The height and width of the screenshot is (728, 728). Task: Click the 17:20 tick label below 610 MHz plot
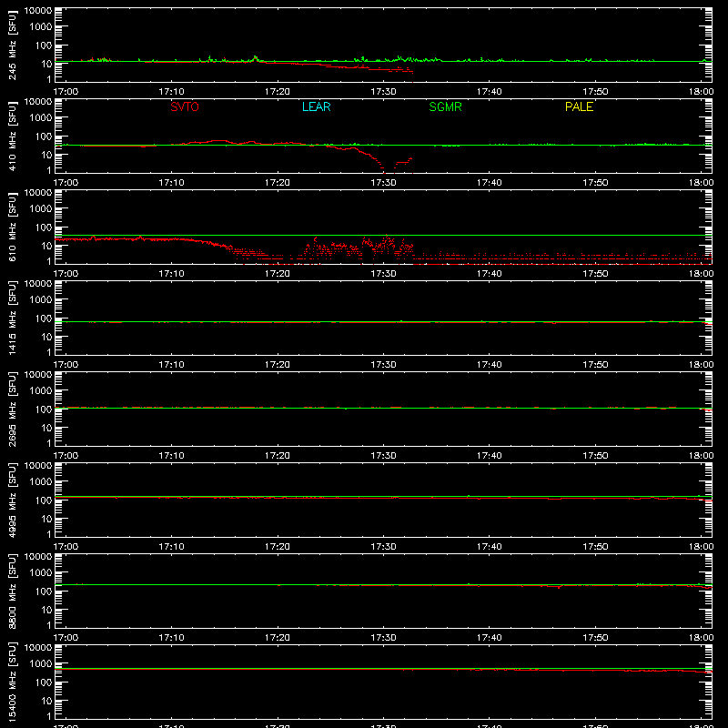tap(278, 274)
